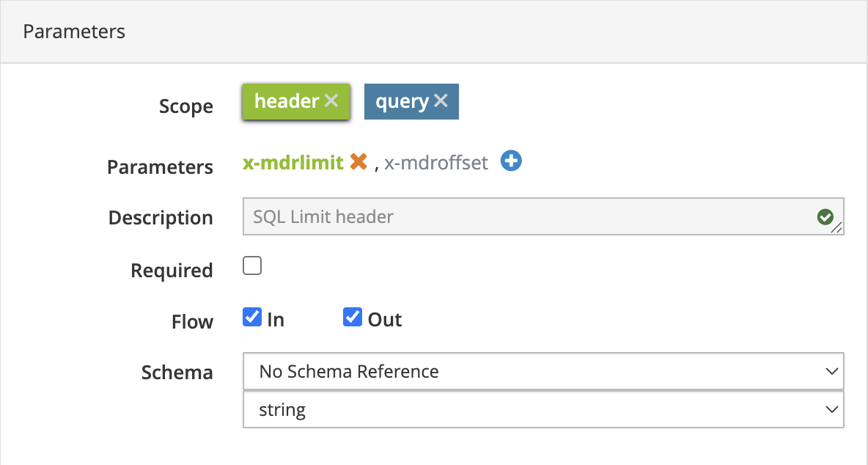Image resolution: width=868 pixels, height=465 pixels.
Task: Add a new parameter with plus icon
Action: [x=511, y=161]
